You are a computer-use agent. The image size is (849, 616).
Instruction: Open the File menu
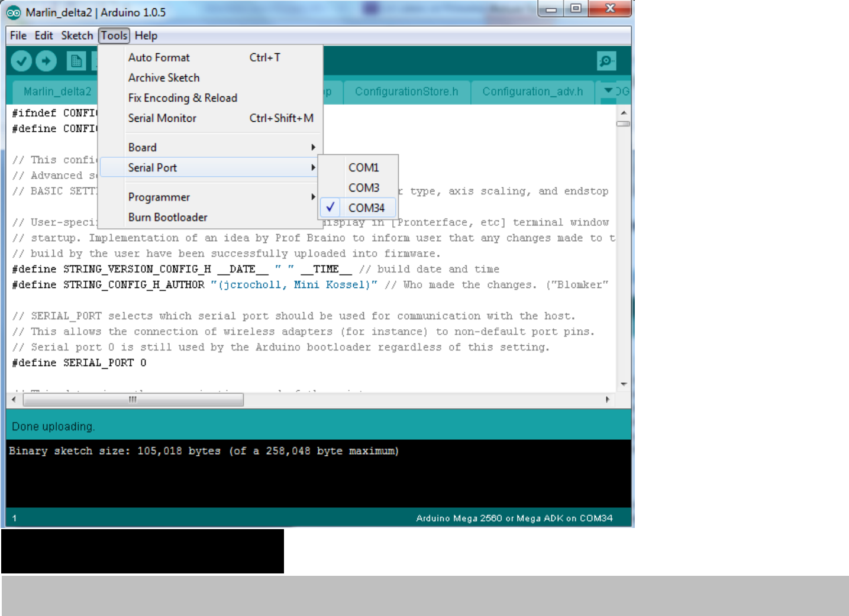[x=18, y=35]
